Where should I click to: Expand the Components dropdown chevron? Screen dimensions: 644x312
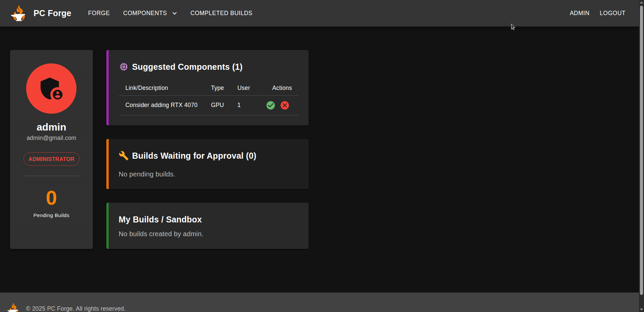(x=174, y=13)
